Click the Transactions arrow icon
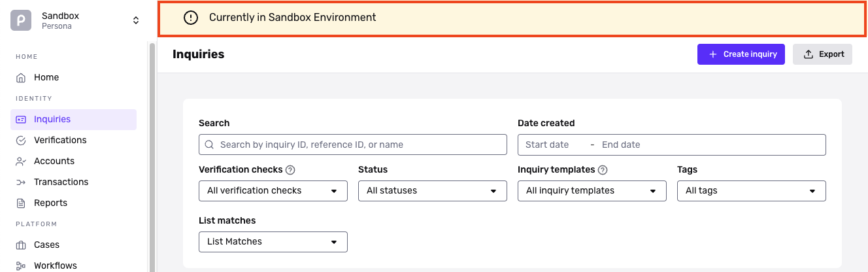Screen dimensions: 868x272 [x=21, y=182]
